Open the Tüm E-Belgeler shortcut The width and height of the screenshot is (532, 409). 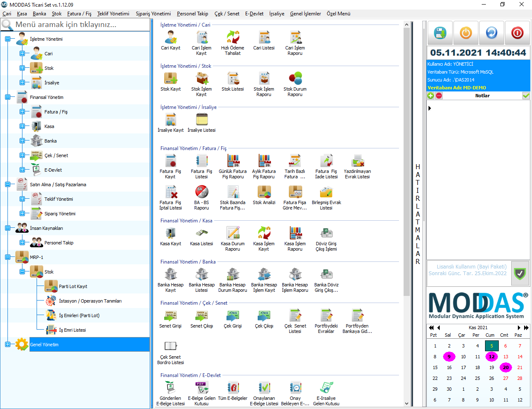point(233,391)
